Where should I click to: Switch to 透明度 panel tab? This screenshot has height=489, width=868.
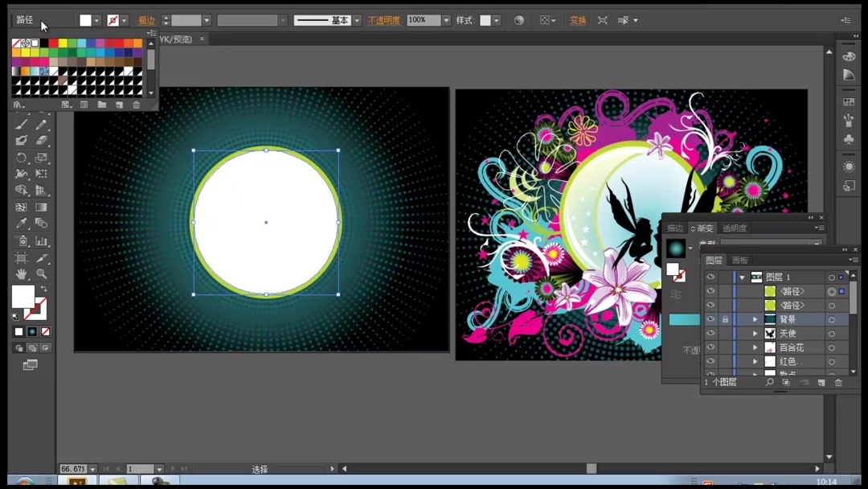click(735, 228)
